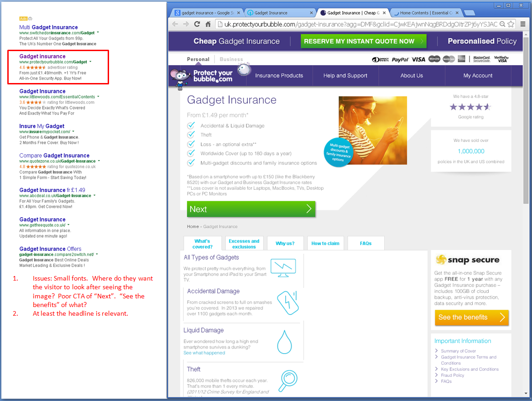This screenshot has height=401, width=532.
Task: Click the Multi-gadget discounts round badge
Action: [x=338, y=152]
